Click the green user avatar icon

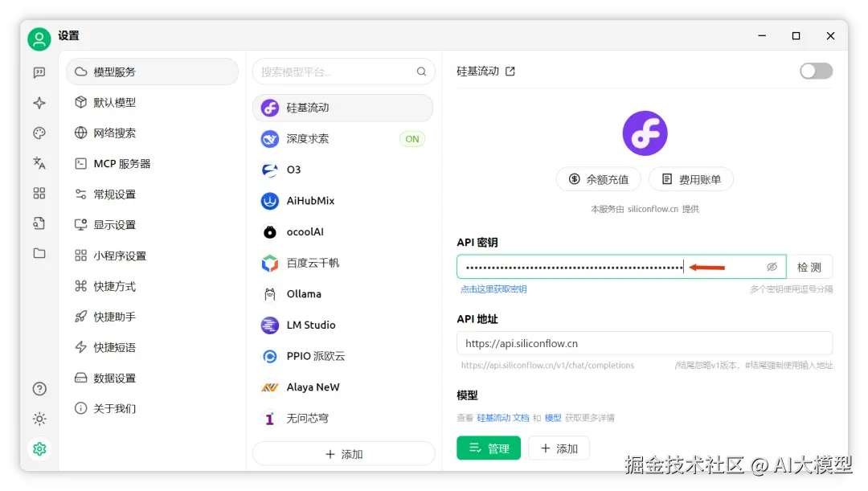[x=39, y=39]
